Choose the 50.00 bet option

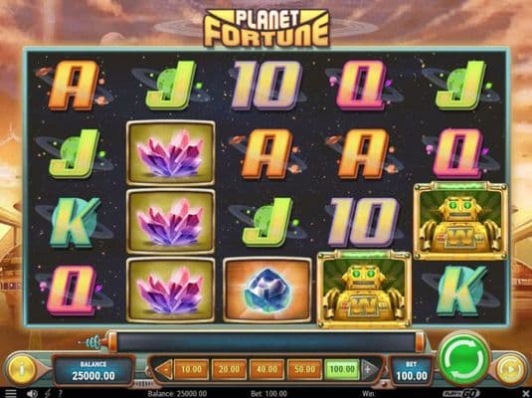tap(304, 369)
